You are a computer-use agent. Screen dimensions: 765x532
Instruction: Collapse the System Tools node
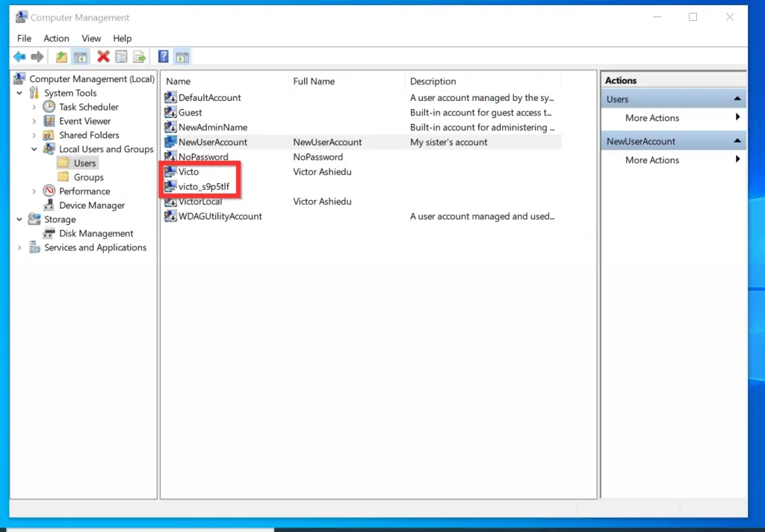pos(19,93)
